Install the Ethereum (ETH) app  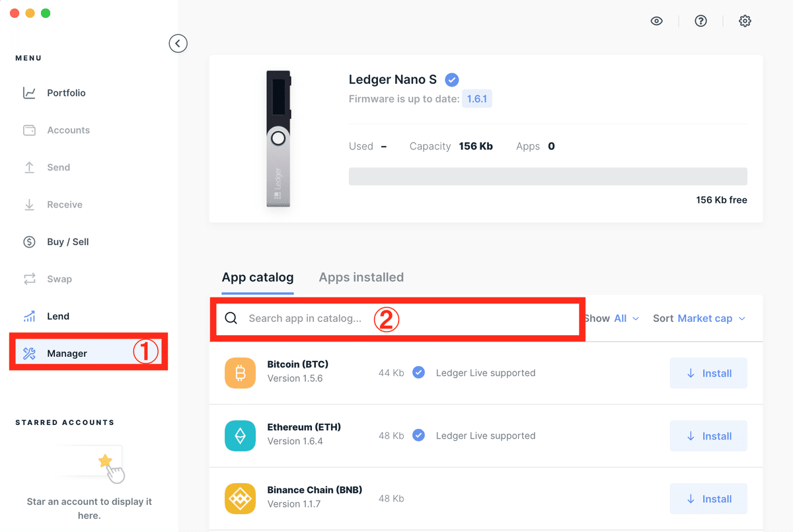708,436
